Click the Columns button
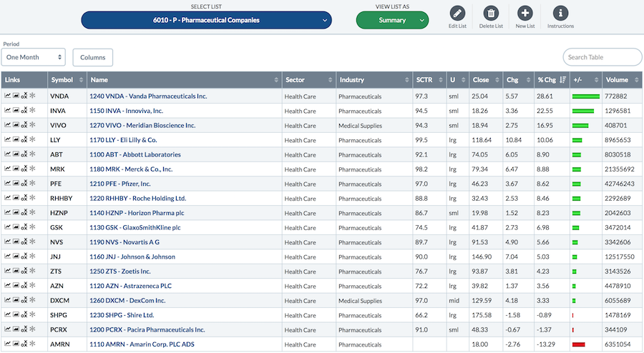This screenshot has height=353, width=644. pos(92,57)
